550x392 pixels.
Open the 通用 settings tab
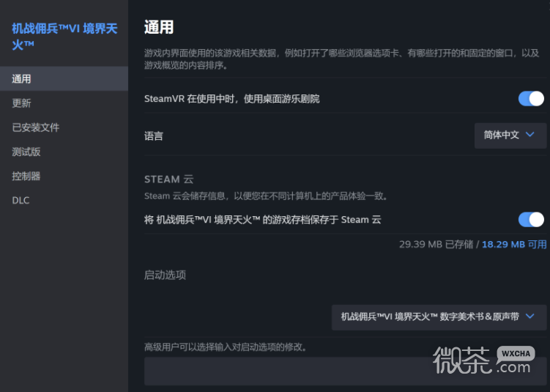(x=64, y=78)
